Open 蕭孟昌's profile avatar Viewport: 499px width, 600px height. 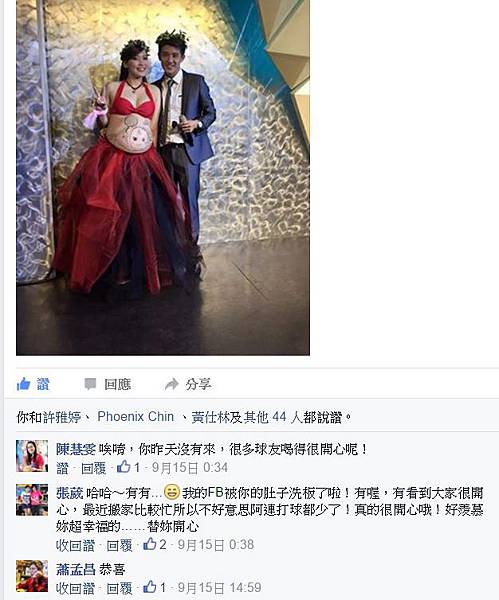[32, 576]
